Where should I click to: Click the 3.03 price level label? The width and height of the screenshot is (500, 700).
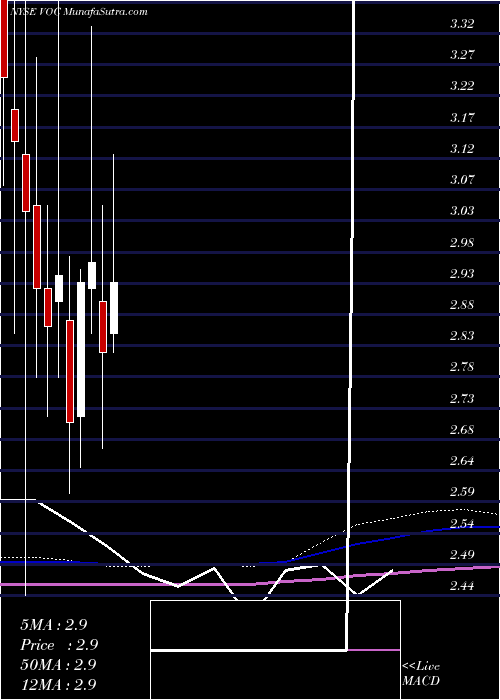point(462,212)
